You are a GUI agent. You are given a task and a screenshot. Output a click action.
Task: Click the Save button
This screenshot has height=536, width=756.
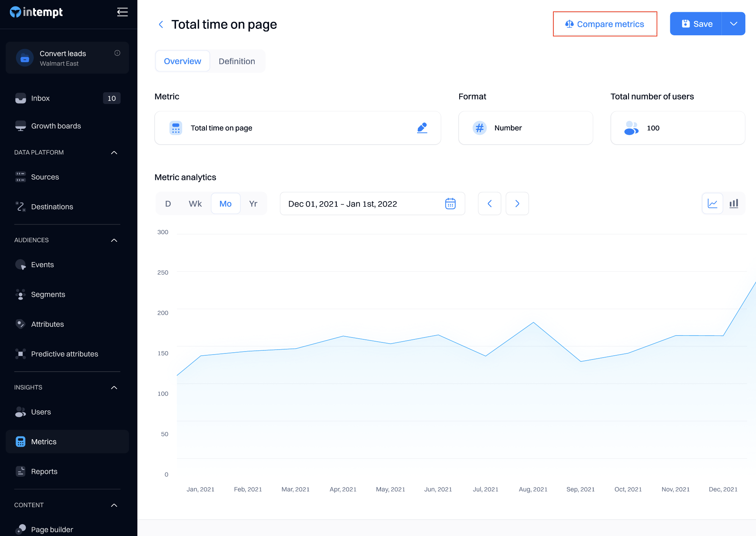click(x=696, y=24)
